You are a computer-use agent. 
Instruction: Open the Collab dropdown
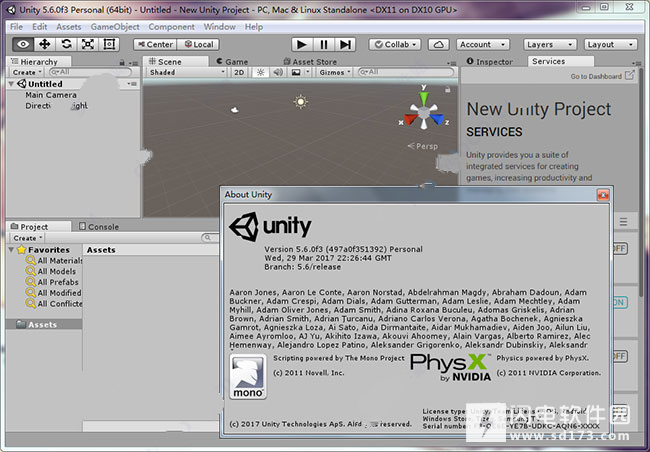[395, 44]
